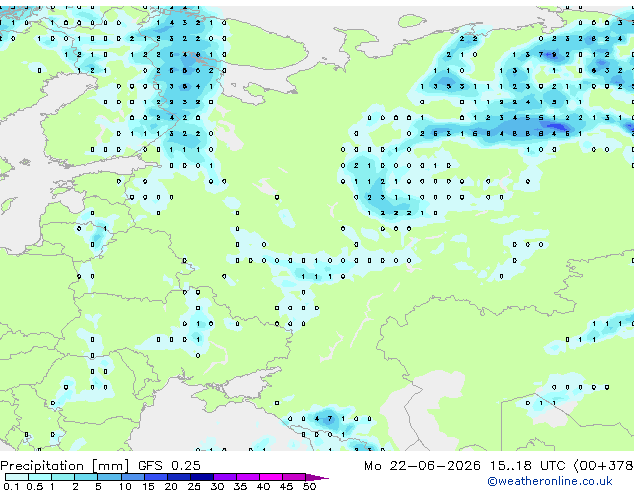Click the legend value label '20'

171,486
